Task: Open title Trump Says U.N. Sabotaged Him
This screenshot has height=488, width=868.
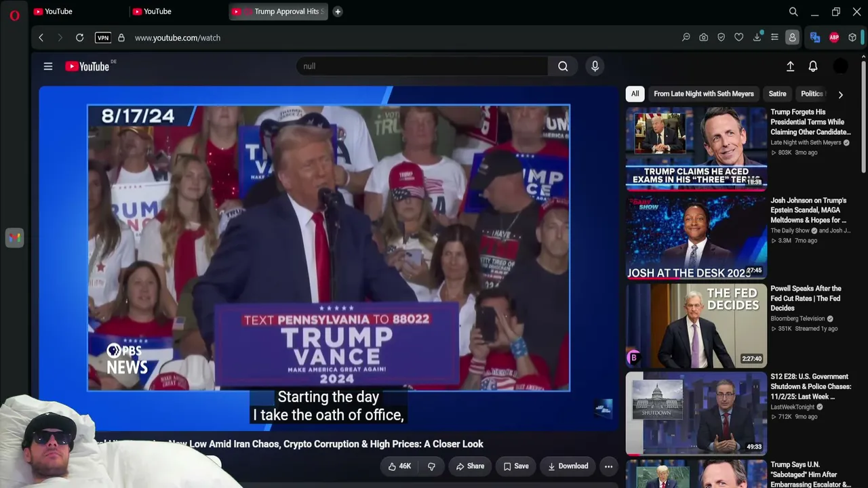Action: (810, 474)
